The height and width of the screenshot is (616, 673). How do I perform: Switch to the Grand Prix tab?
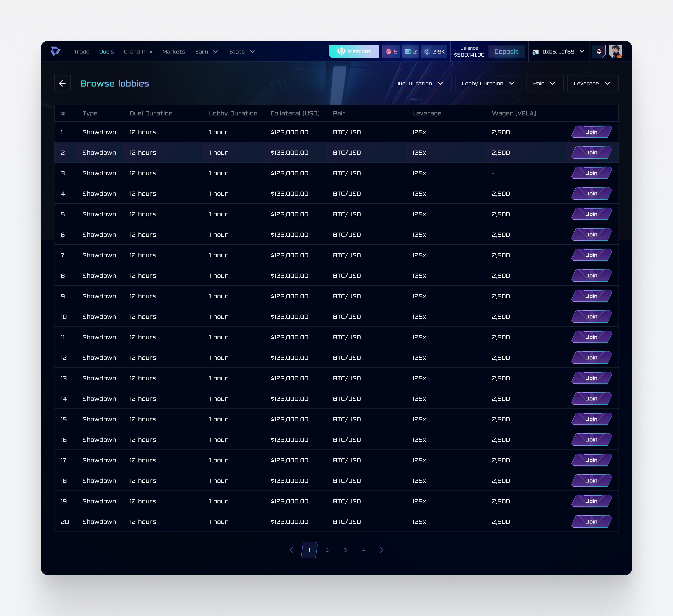click(x=138, y=52)
